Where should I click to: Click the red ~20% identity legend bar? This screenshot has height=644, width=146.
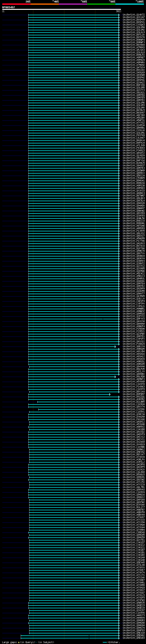point(16,4)
